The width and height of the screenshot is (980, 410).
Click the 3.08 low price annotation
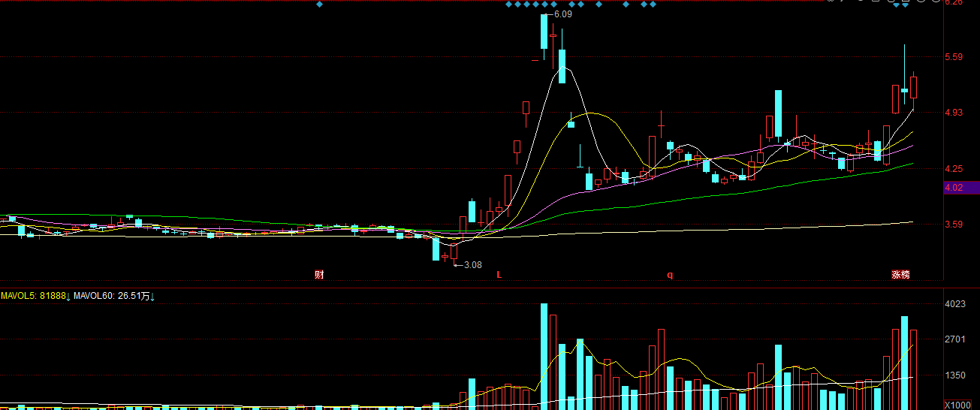coord(472,265)
